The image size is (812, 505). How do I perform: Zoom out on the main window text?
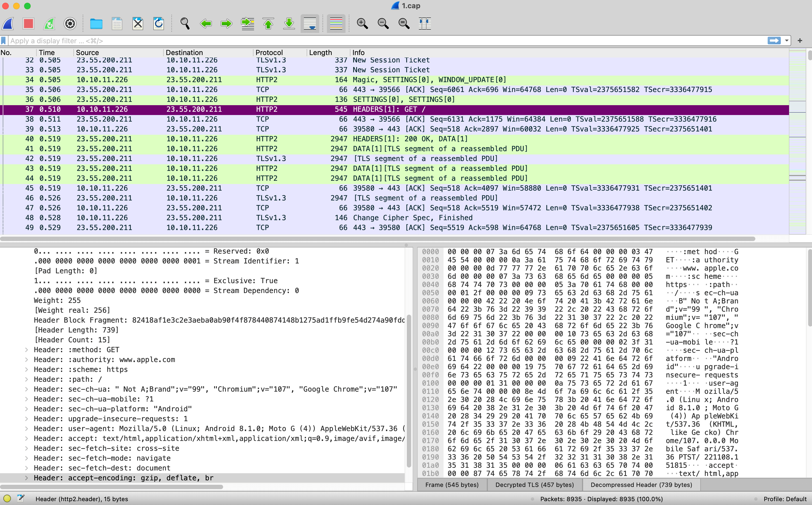click(x=383, y=24)
